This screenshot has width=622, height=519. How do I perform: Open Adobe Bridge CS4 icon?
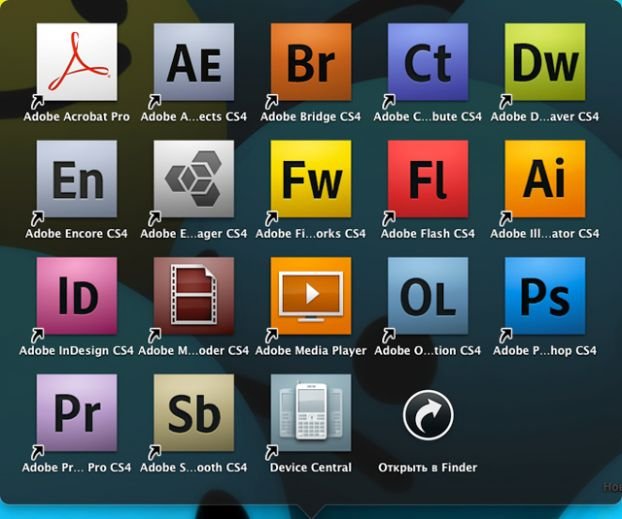click(311, 62)
